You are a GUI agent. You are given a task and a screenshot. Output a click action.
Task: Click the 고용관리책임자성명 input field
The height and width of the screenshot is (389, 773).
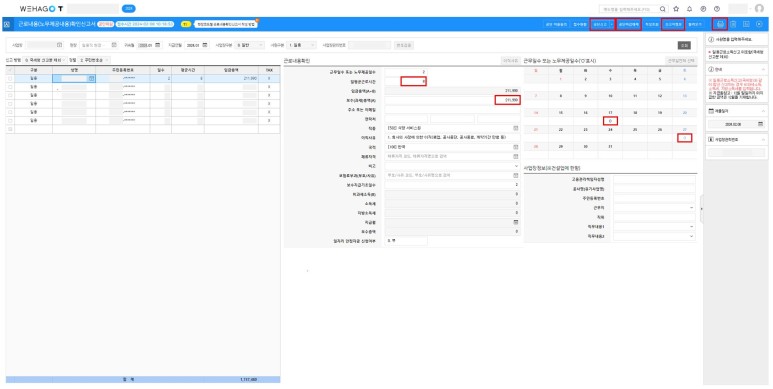[654, 179]
